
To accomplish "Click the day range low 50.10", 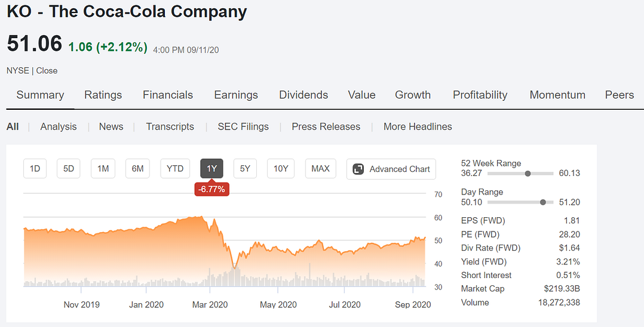I will (x=471, y=202).
